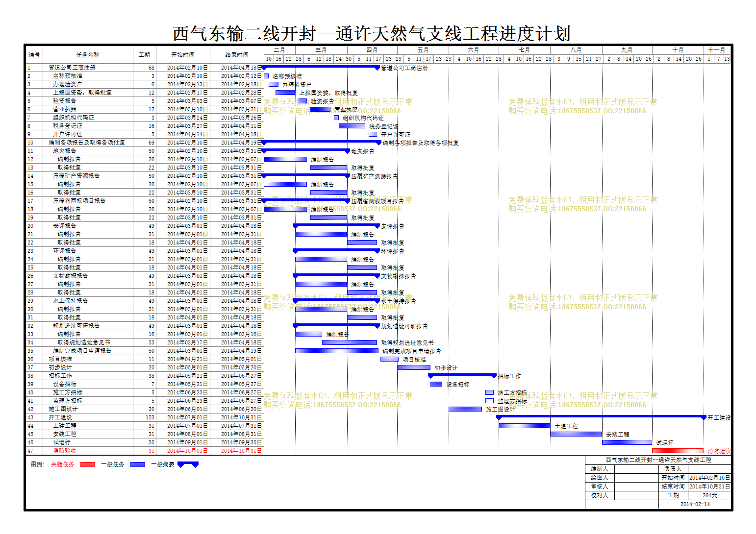Screen dimensions: 756x534
Task: Click 初步设计 in the task name column
Action: tap(60, 367)
